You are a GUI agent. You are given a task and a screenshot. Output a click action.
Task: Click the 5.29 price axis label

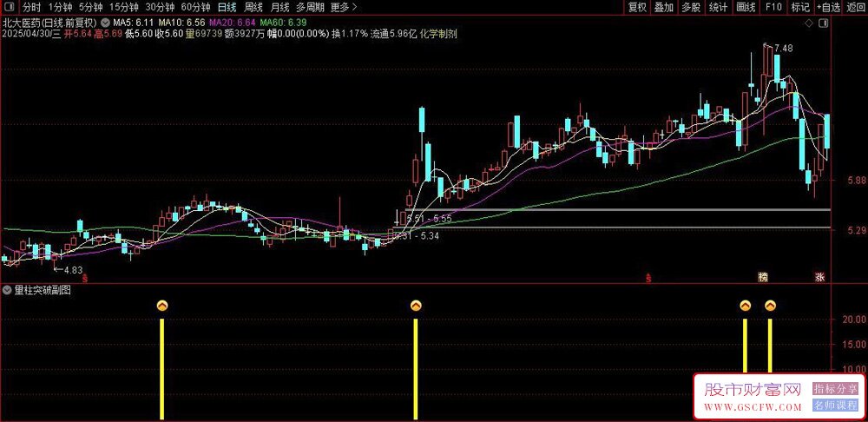pyautogui.click(x=857, y=230)
